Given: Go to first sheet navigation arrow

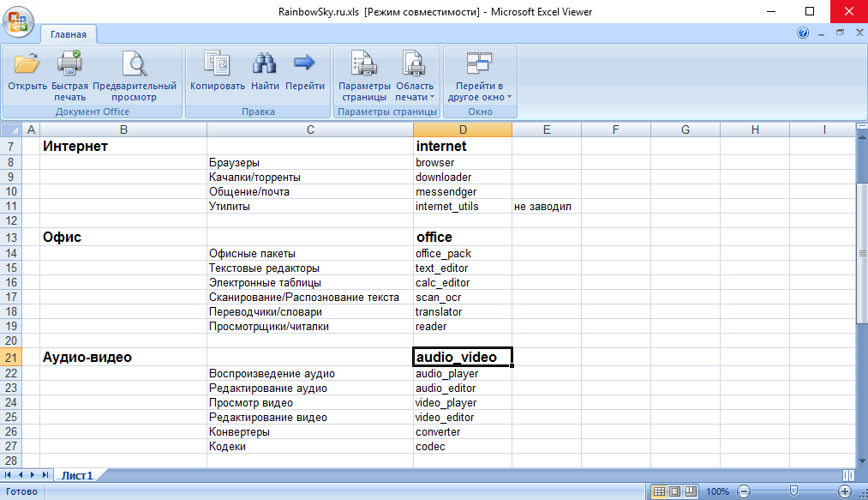Looking at the screenshot, I should 8,475.
